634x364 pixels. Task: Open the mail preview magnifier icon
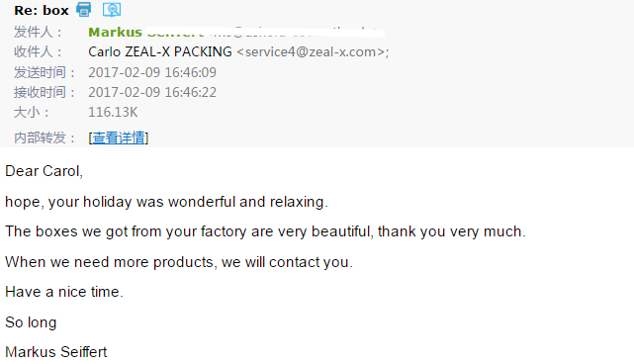[x=112, y=9]
